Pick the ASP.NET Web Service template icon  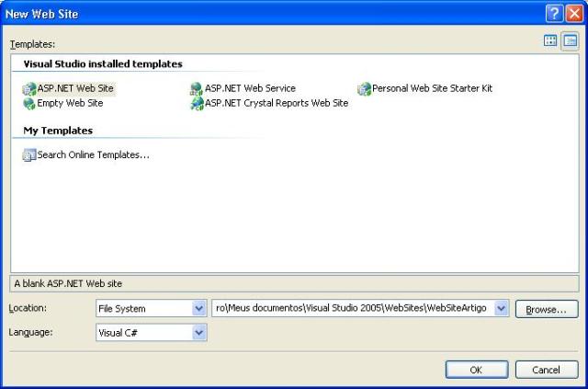(196, 89)
